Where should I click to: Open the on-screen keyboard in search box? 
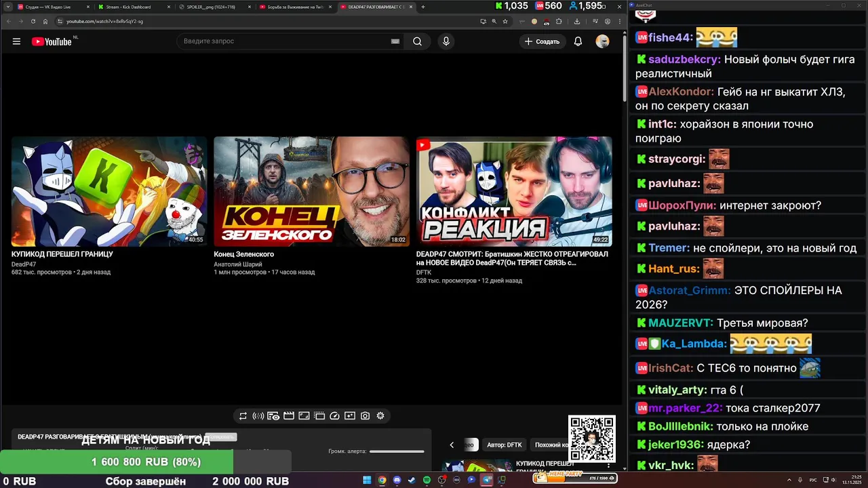395,41
